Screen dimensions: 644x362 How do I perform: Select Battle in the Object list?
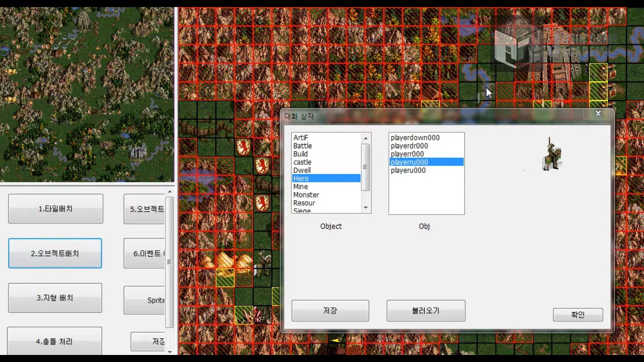click(326, 146)
